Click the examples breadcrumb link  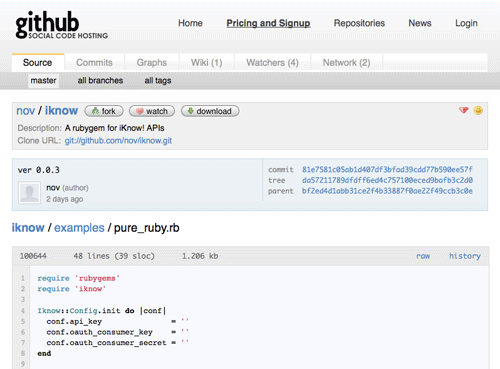coord(79,228)
